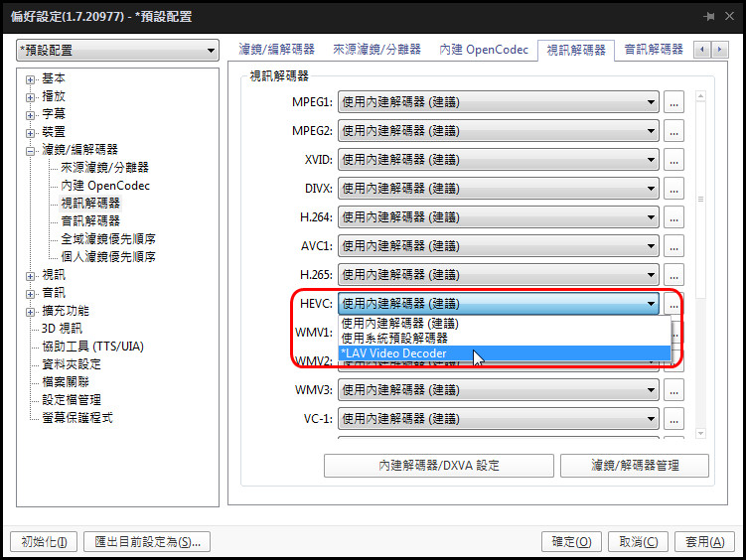Select 螢幕保護程式 in the tree
The height and width of the screenshot is (560, 746).
tap(77, 418)
